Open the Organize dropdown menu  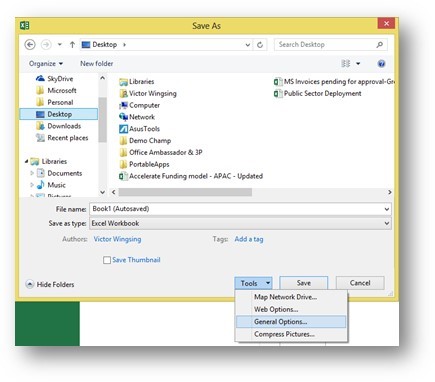tap(46, 63)
